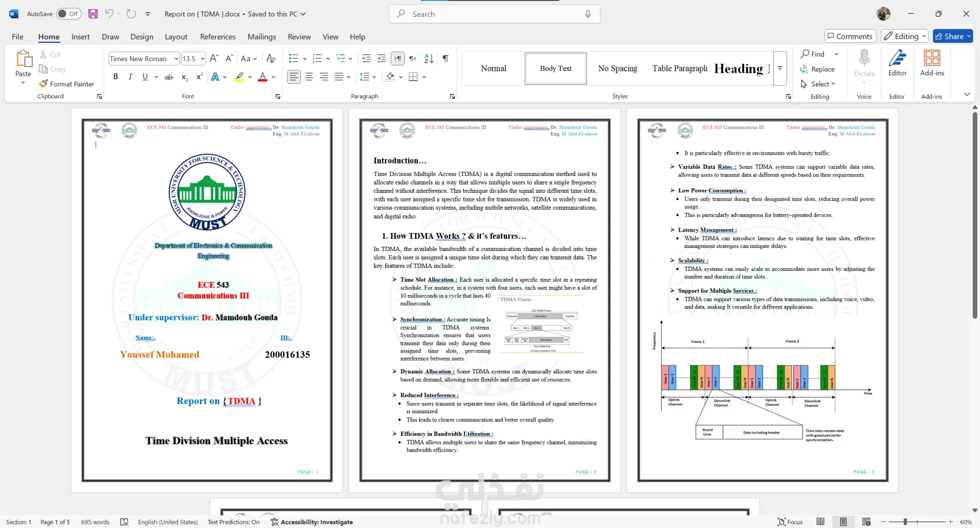Toggle Focus mode in status bar
This screenshot has height=528, width=980.
790,522
